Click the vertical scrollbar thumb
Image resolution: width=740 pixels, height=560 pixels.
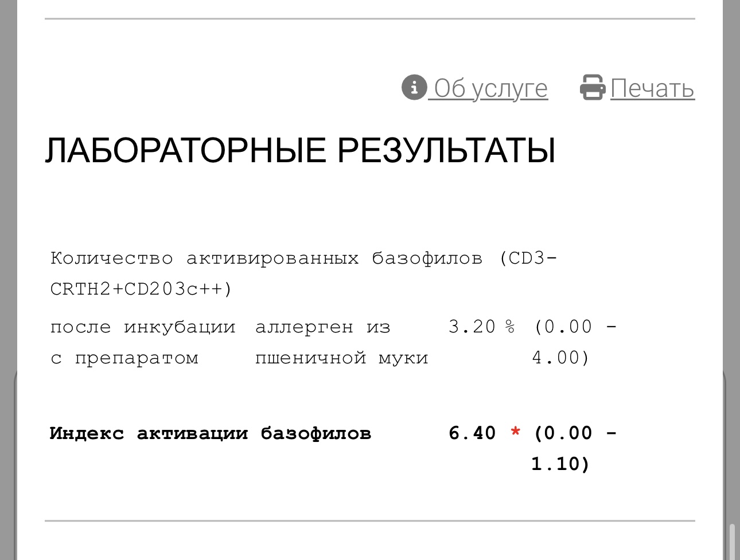click(732, 542)
